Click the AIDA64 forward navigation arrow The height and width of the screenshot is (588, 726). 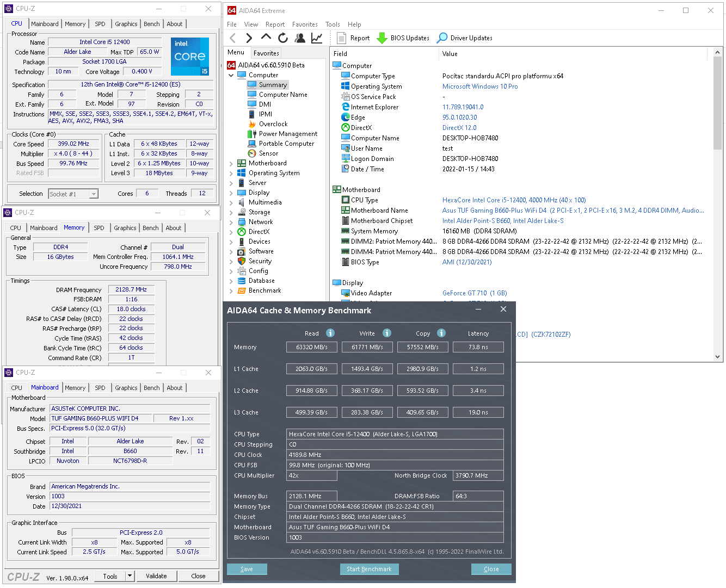point(249,38)
